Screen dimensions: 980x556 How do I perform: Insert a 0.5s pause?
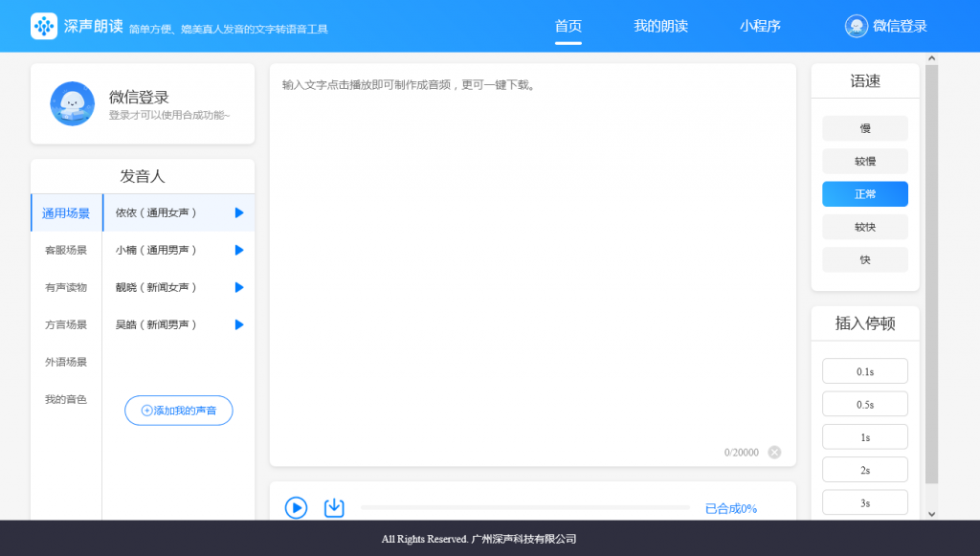[x=864, y=404]
